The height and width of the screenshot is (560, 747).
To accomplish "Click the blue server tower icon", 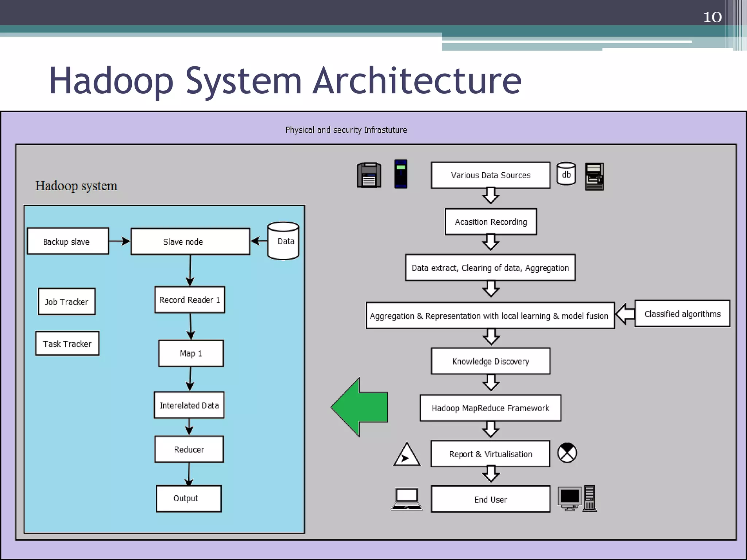I will pos(400,174).
